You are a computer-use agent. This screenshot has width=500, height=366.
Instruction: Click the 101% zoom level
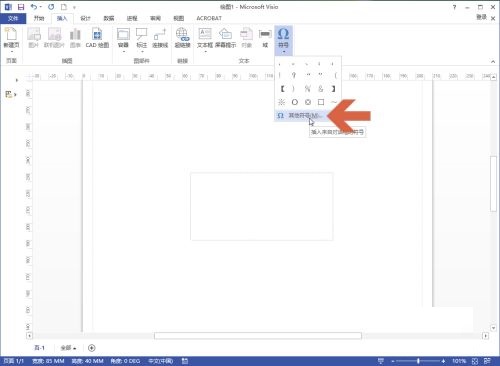click(459, 361)
